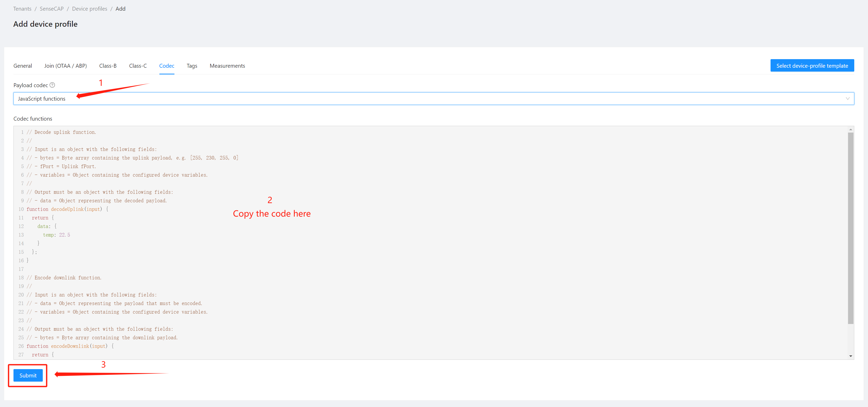Open the Payload codec help icon
The width and height of the screenshot is (868, 407).
coord(52,85)
